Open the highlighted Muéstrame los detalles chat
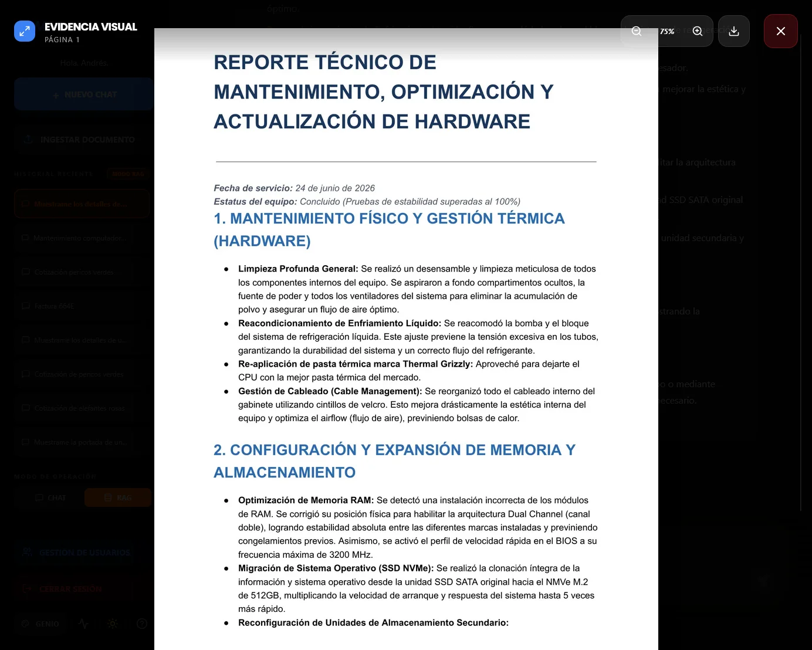812x650 pixels. click(82, 204)
